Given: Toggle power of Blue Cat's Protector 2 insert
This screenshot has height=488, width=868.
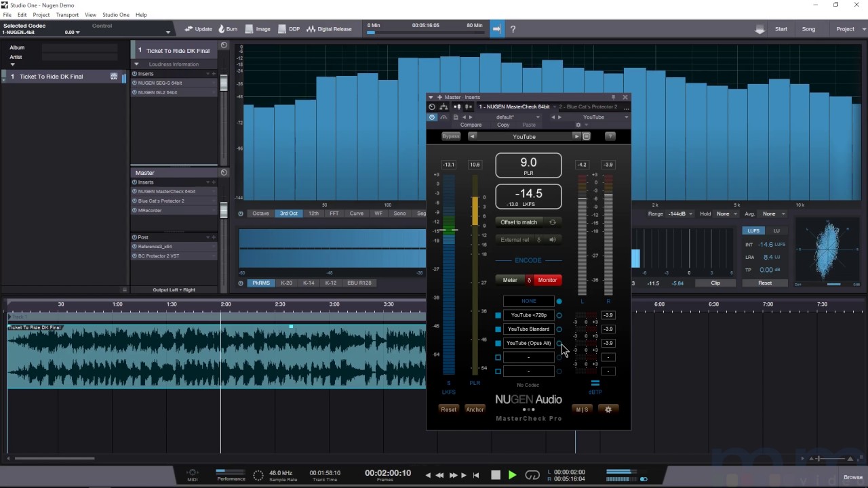Looking at the screenshot, I should [x=134, y=201].
